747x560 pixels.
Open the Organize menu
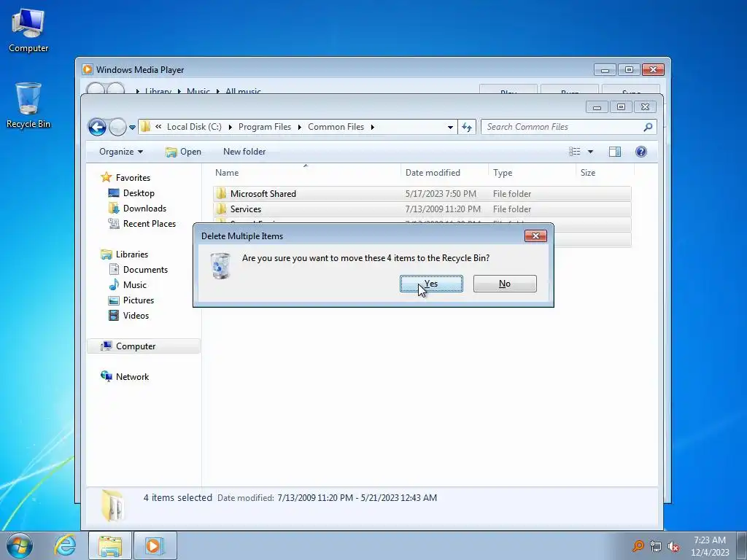pos(121,152)
